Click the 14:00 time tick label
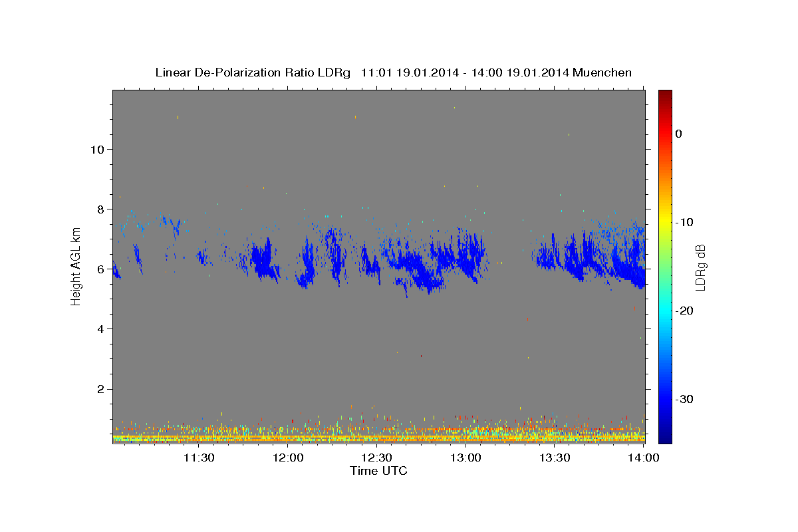 (x=644, y=458)
